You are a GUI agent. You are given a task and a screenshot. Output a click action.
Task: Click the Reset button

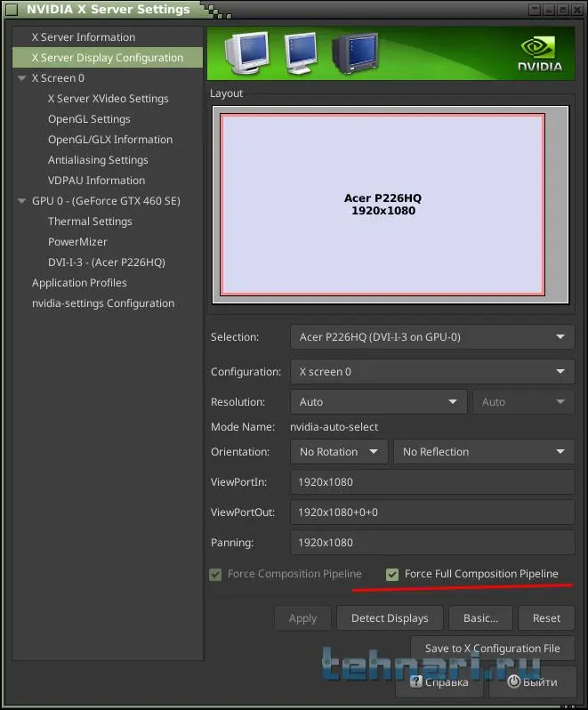click(x=546, y=618)
